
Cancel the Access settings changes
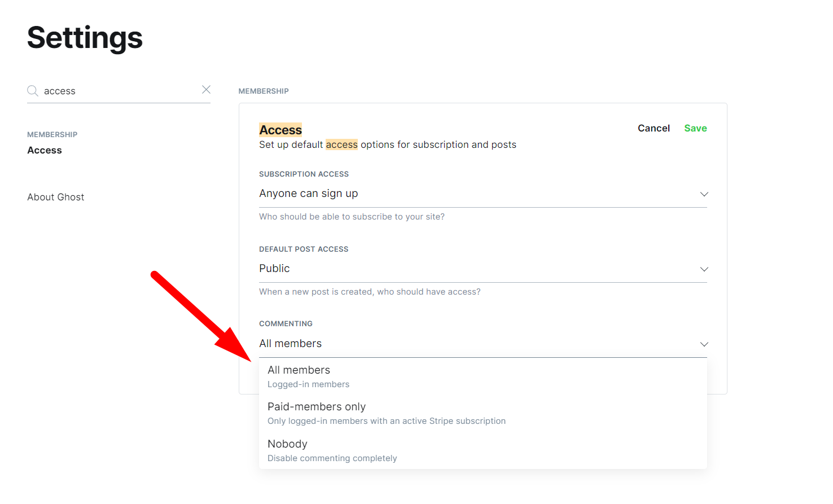[654, 128]
